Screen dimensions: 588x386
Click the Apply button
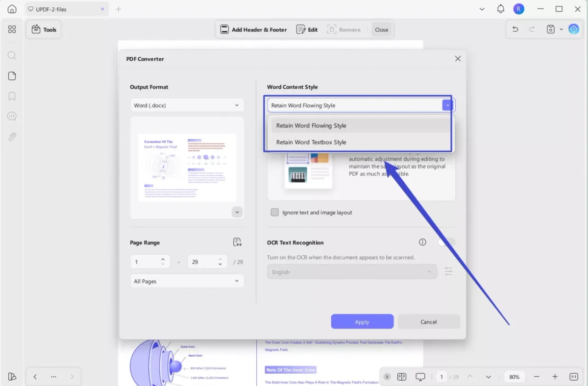click(362, 322)
